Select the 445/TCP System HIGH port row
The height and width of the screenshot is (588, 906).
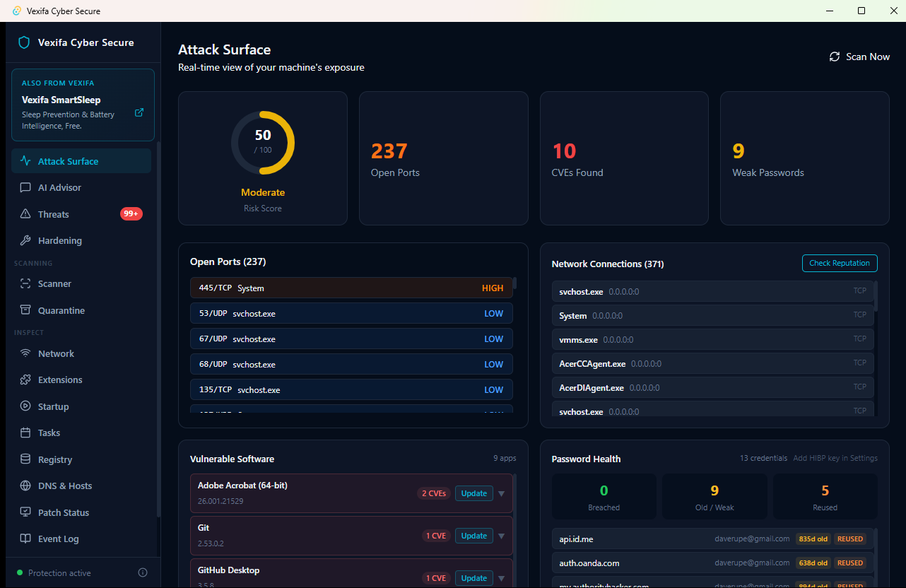point(351,288)
